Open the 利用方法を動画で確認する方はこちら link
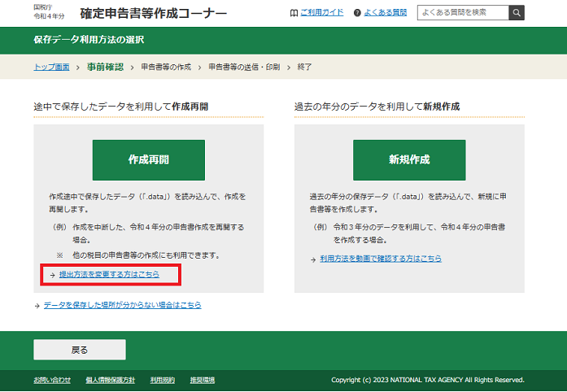Image resolution: width=567 pixels, height=392 pixels. (x=381, y=258)
